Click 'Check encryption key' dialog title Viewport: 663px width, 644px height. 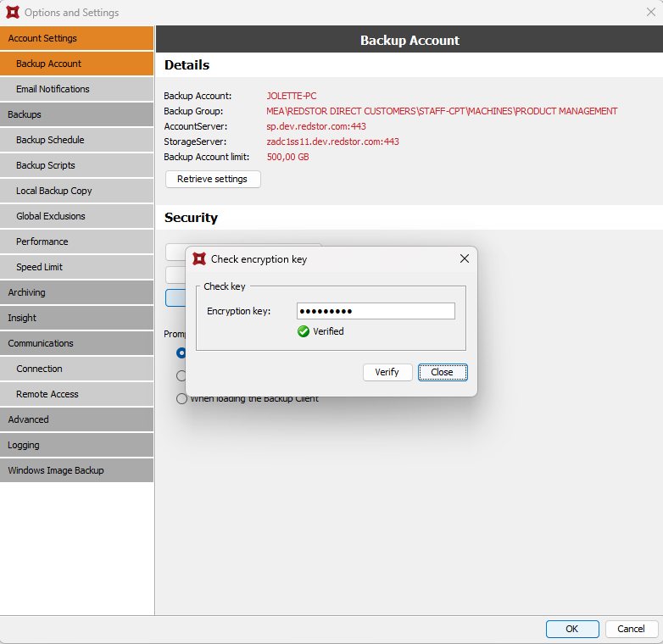[x=259, y=259]
